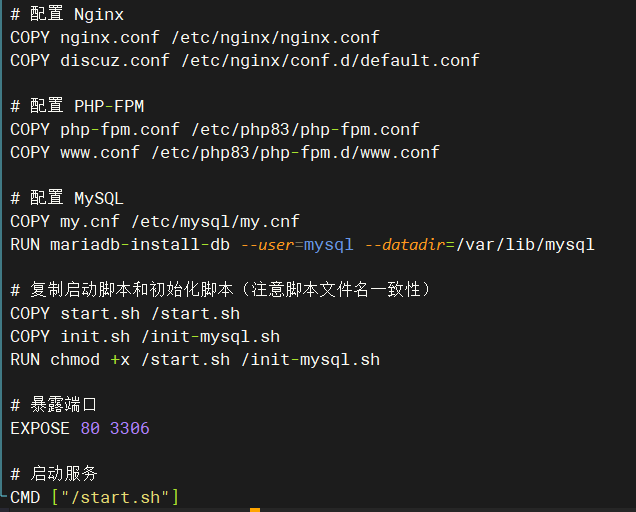Click the string "/start.sh" in the CMD line

click(115, 497)
